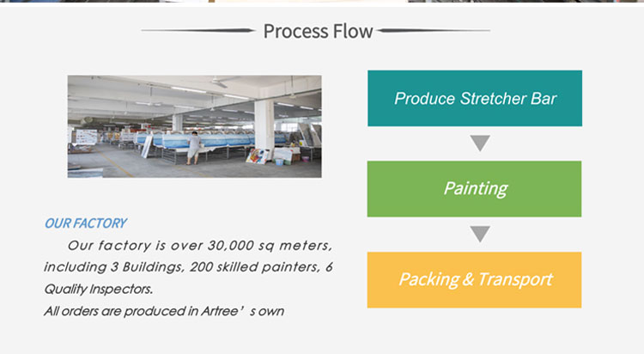Click the arrow below the Painting box
The image size is (644, 354).
pyautogui.click(x=480, y=234)
